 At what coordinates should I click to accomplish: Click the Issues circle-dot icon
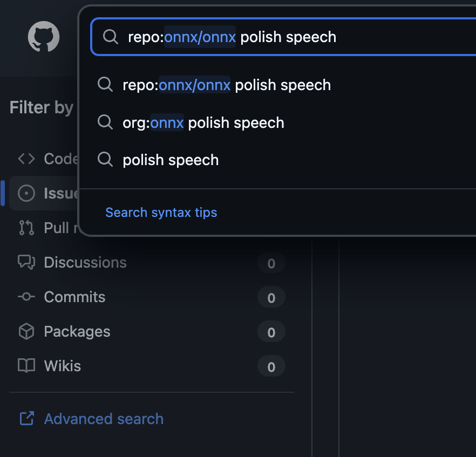[26, 193]
